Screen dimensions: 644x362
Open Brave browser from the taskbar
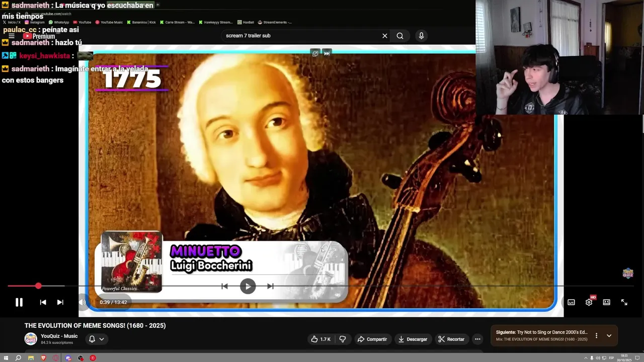[43, 358]
